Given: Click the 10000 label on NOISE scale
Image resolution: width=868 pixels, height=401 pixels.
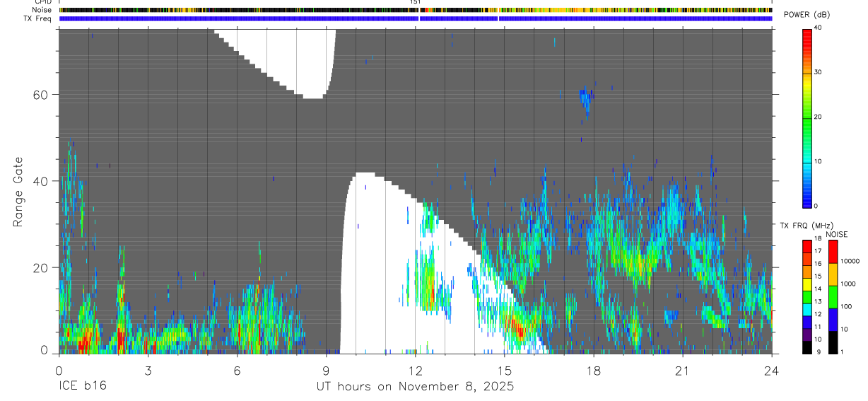Looking at the screenshot, I should (x=850, y=261).
